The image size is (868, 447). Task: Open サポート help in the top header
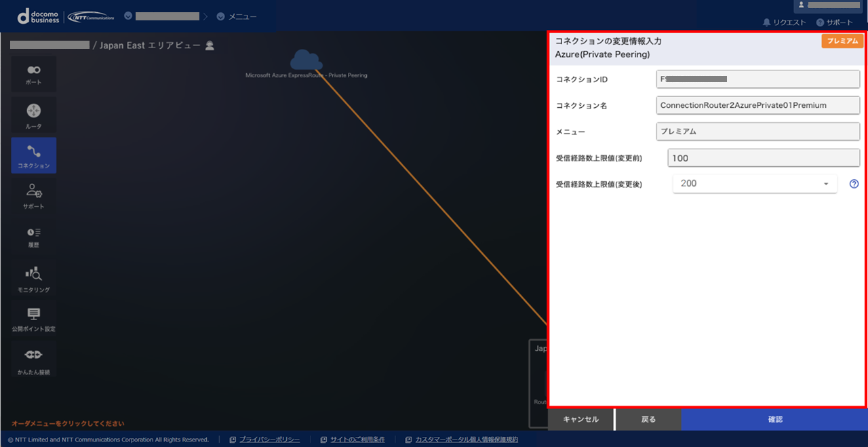[x=834, y=22]
